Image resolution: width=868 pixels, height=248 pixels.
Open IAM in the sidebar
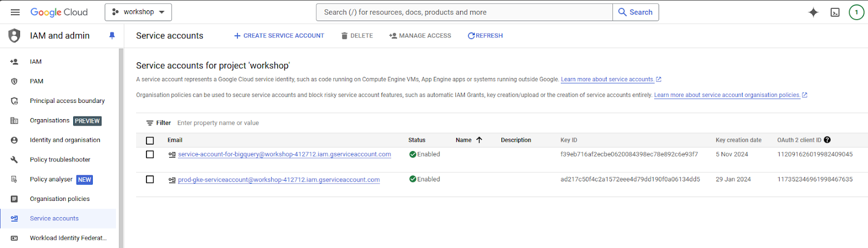(x=36, y=62)
